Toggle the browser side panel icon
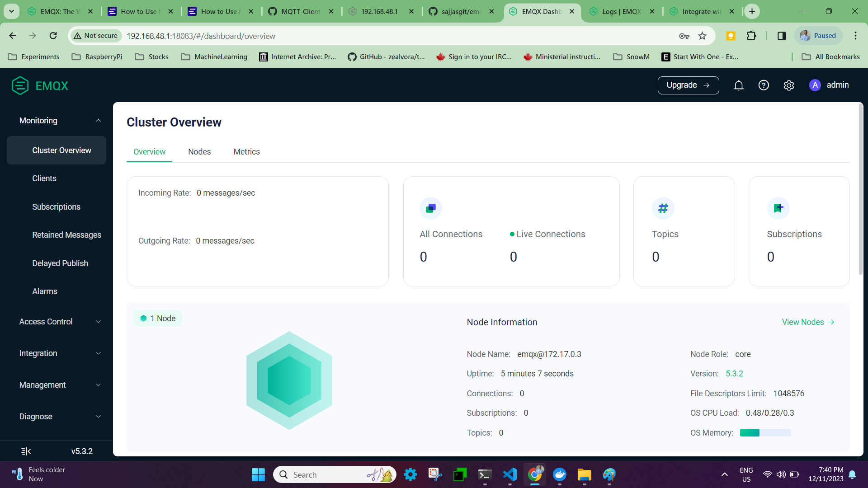Image resolution: width=868 pixels, height=488 pixels. (782, 36)
